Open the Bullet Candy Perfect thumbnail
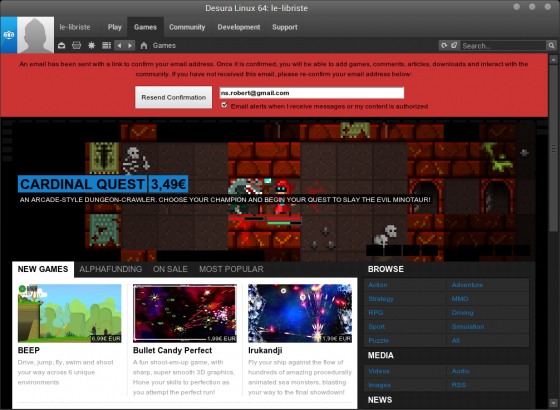The image size is (560, 410). 185,313
